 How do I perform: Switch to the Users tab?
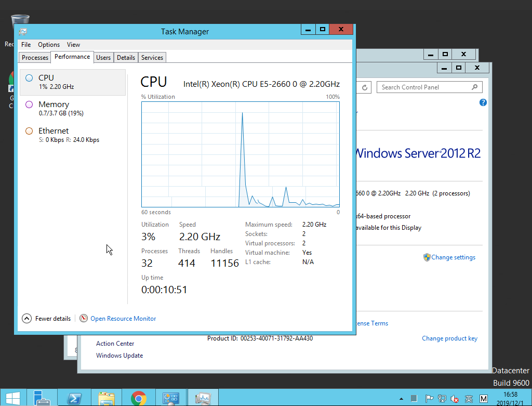click(103, 57)
